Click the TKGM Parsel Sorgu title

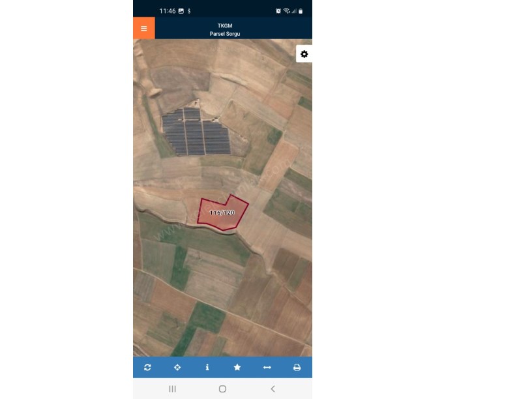225,29
